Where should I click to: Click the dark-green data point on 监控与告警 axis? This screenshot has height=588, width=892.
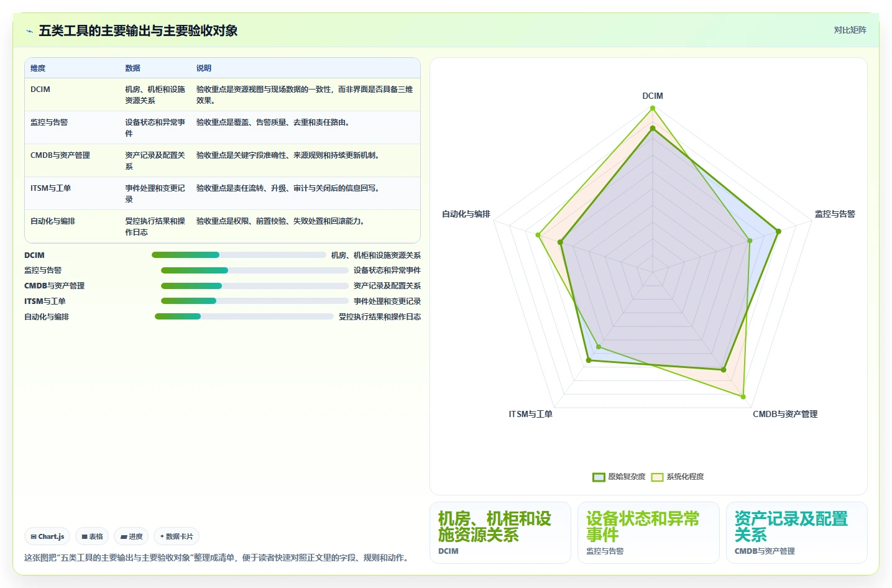pos(778,231)
